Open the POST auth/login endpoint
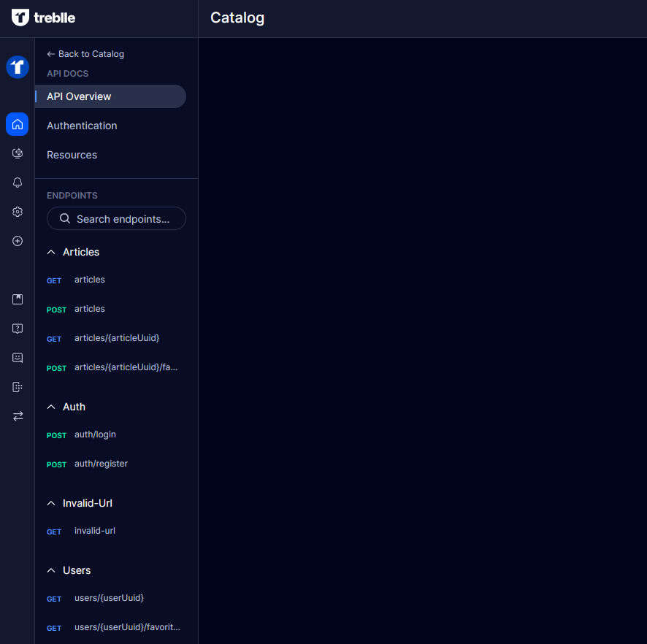647x644 pixels. [95, 434]
